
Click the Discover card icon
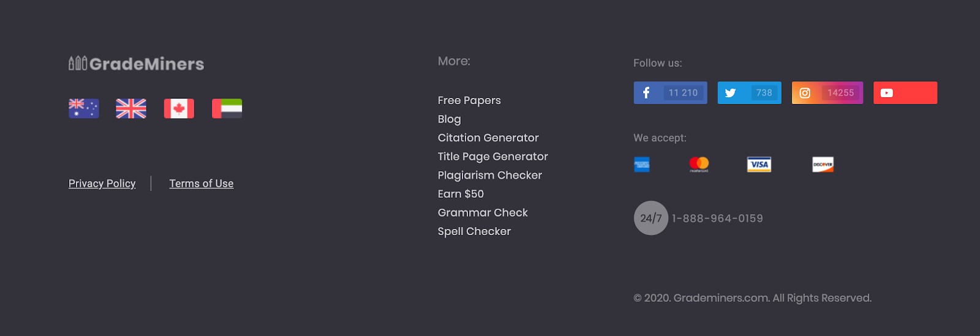[x=823, y=164]
